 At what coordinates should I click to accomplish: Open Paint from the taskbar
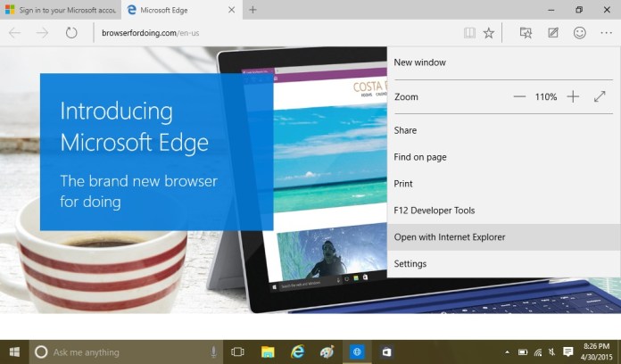327,352
